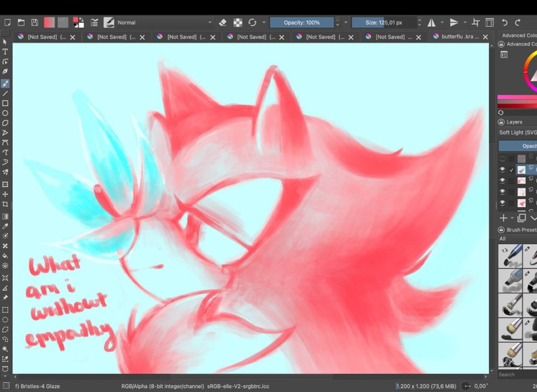Screen dimensions: 537x392
Task: Open the add-layer type dropdown arrow
Action: (512, 217)
